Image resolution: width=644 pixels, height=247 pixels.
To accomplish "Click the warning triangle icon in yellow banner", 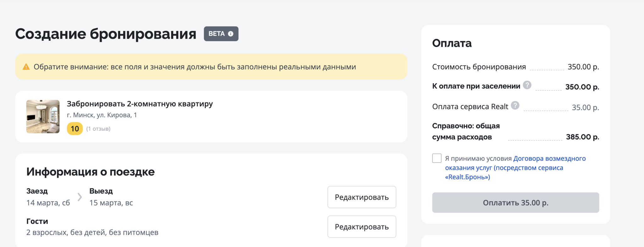I will pos(26,67).
